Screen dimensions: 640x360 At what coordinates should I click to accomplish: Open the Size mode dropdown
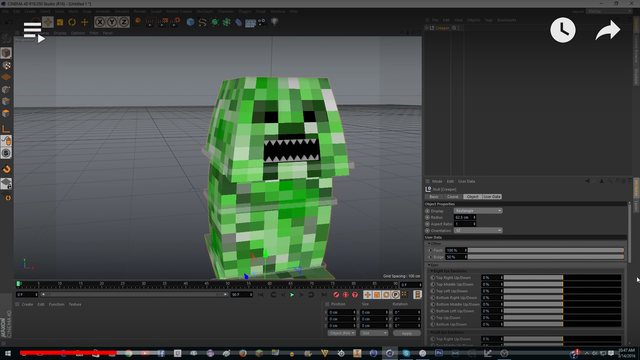click(373, 333)
